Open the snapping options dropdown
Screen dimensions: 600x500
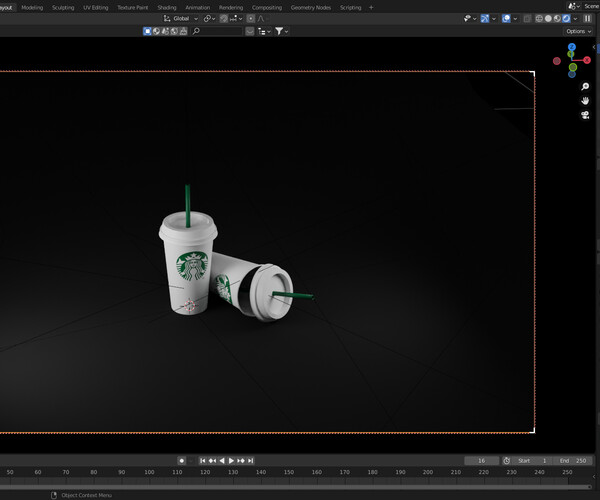point(236,18)
